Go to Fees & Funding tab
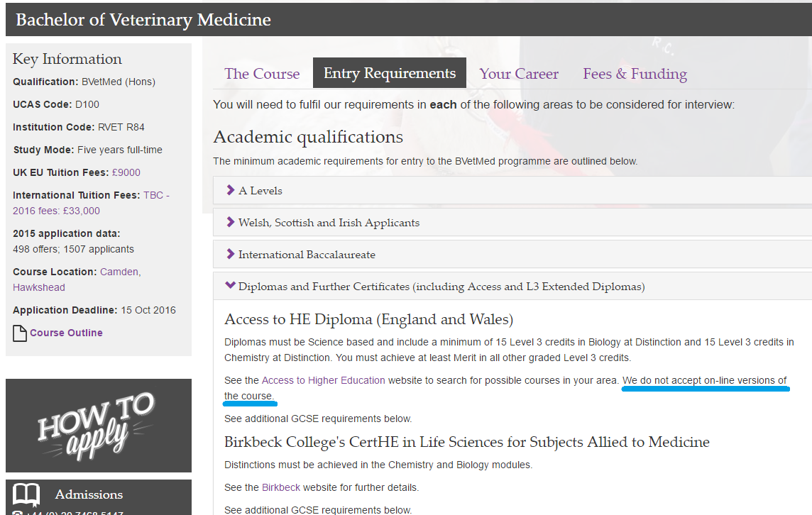The height and width of the screenshot is (515, 812). (635, 74)
